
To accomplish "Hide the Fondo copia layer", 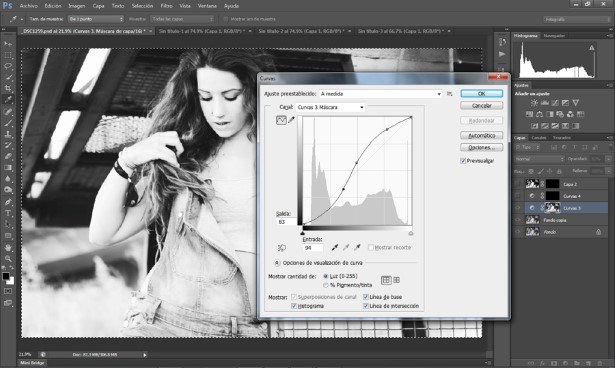I will point(518,220).
